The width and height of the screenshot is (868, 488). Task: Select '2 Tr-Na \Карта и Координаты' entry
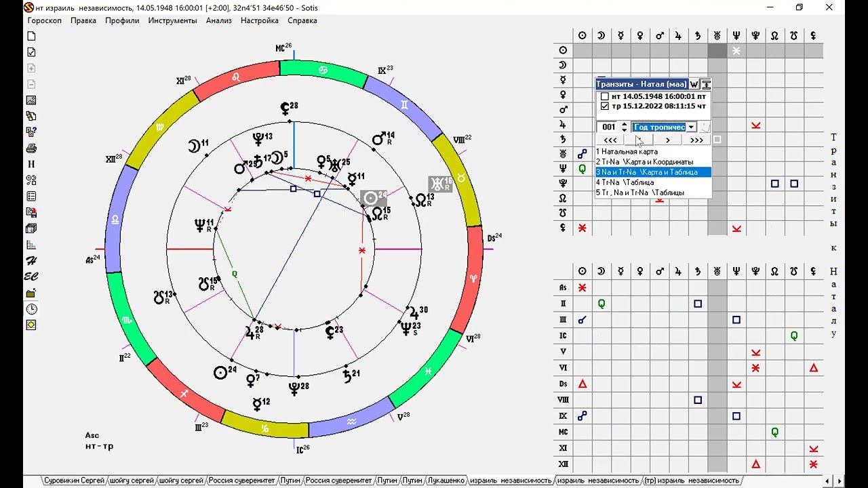pyautogui.click(x=653, y=162)
